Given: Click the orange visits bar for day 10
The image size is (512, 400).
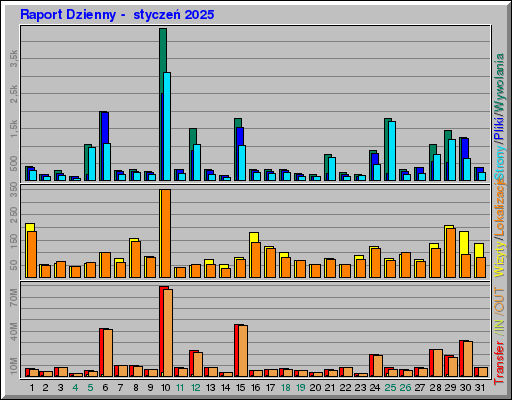Looking at the screenshot, I should tap(166, 233).
